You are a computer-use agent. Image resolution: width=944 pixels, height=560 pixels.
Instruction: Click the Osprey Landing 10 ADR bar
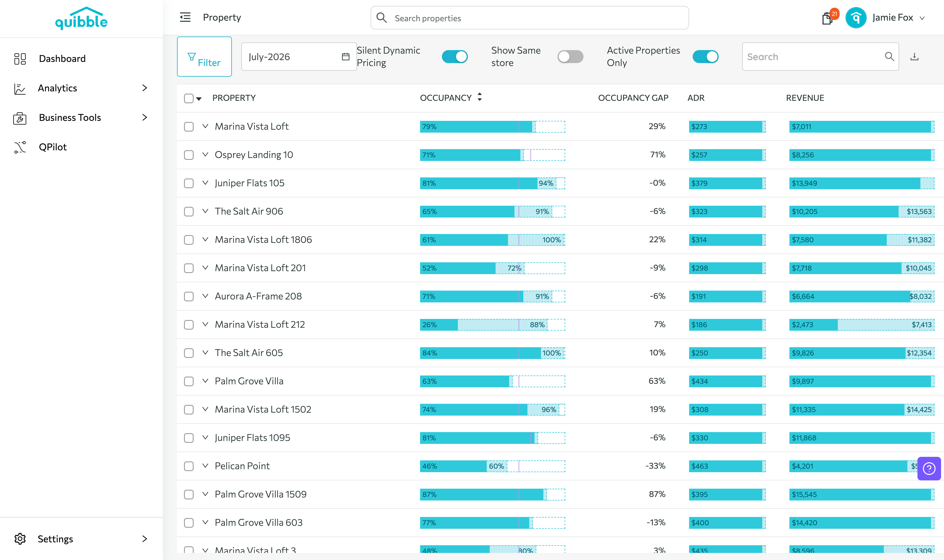[x=727, y=155]
